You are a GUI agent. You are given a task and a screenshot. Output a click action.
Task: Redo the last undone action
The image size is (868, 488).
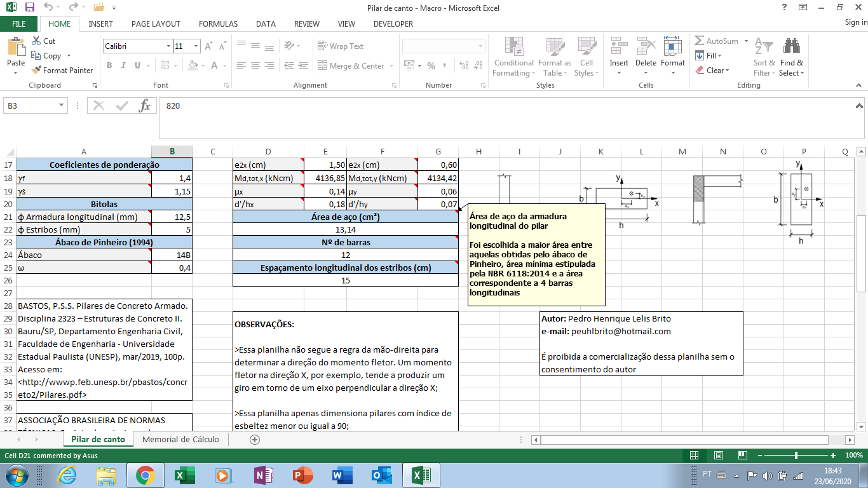coord(73,8)
